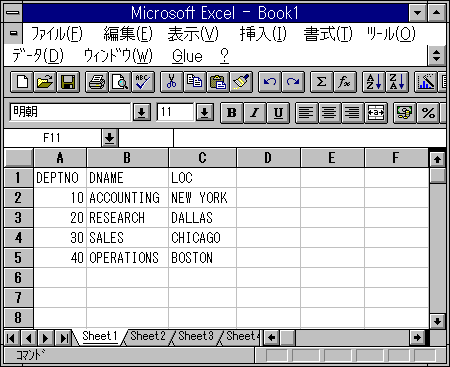Open the ファイル(F) menu
Image resolution: width=450 pixels, height=367 pixels.
pos(57,34)
